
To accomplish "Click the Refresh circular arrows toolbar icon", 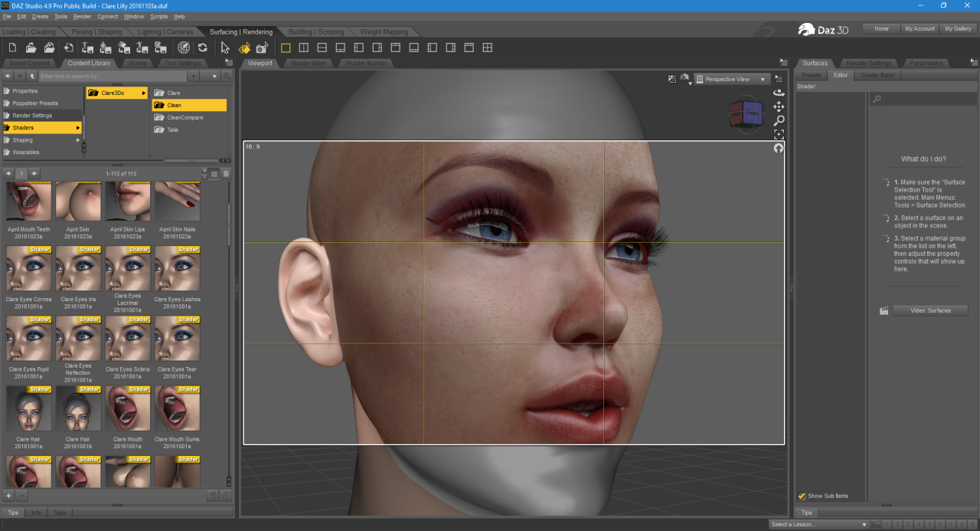I will tap(202, 48).
